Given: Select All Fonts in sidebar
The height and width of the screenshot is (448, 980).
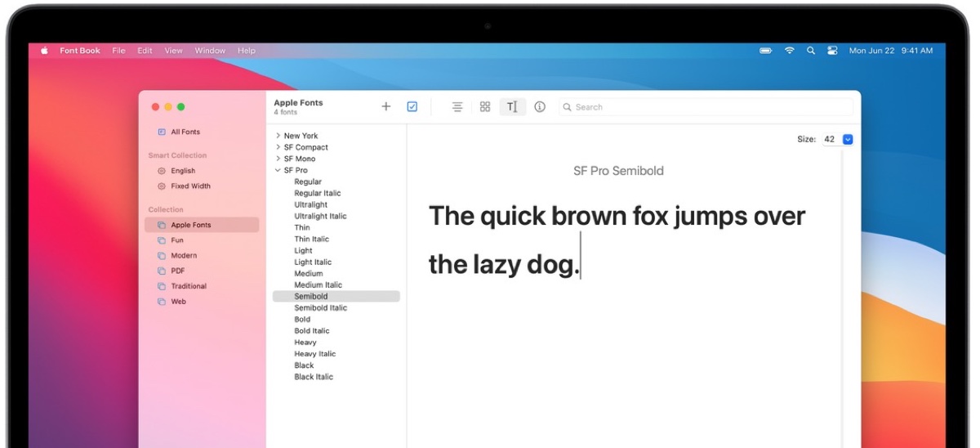Looking at the screenshot, I should (185, 132).
